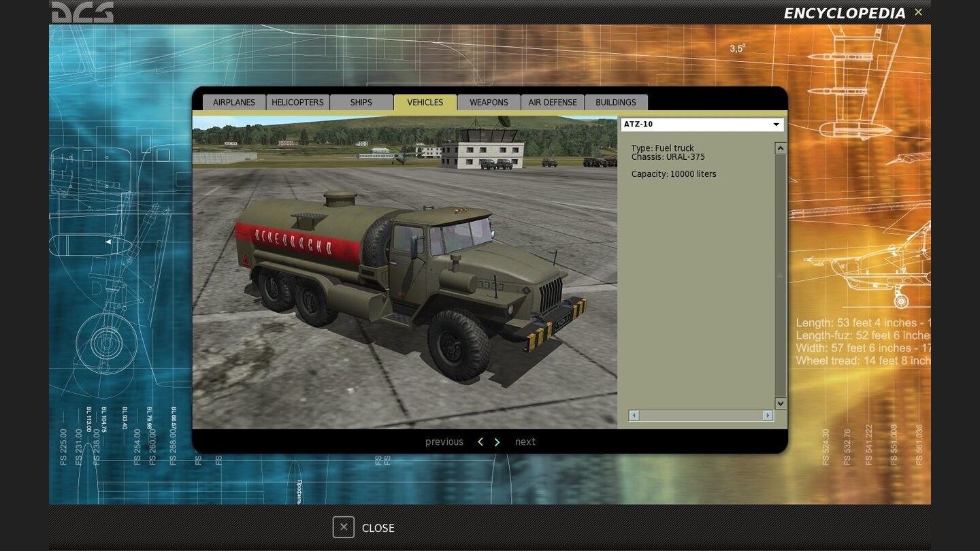This screenshot has height=551, width=980.
Task: Click the description scrollbar up arrow
Action: [781, 148]
